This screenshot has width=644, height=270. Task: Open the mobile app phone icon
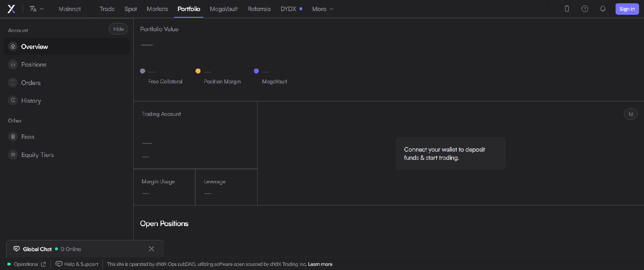[567, 9]
